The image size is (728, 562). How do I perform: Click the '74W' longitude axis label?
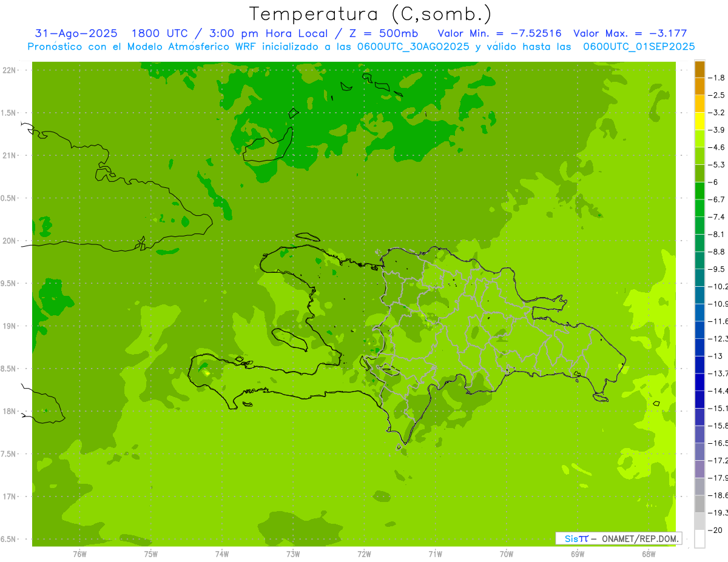[x=222, y=554]
